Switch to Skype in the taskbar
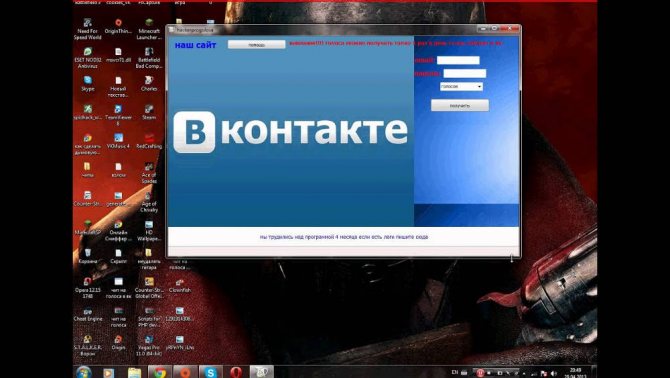Viewport: 670px width, 378px height. click(x=210, y=372)
